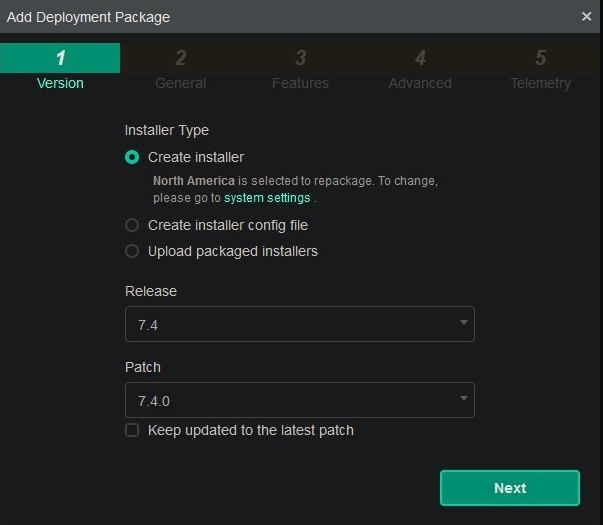Select the Create installer radio option

(132, 157)
